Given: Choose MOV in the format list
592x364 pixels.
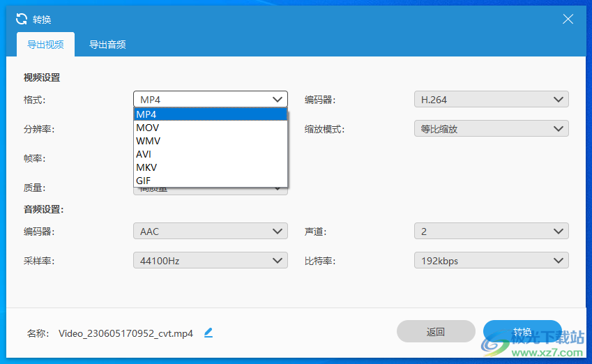Looking at the screenshot, I should point(211,128).
